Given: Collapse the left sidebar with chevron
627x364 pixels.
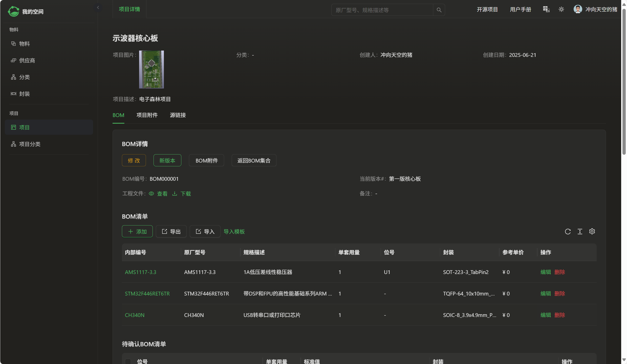Looking at the screenshot, I should [x=98, y=8].
